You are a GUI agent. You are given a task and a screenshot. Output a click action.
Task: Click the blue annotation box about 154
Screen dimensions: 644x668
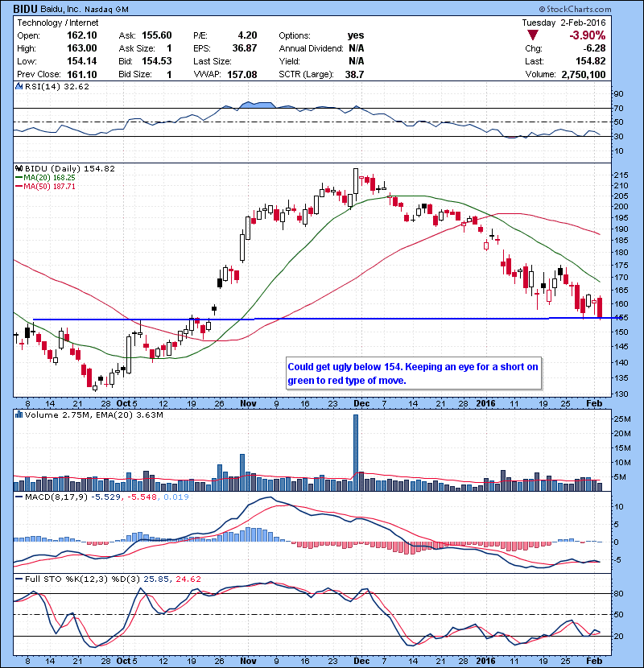pos(414,373)
